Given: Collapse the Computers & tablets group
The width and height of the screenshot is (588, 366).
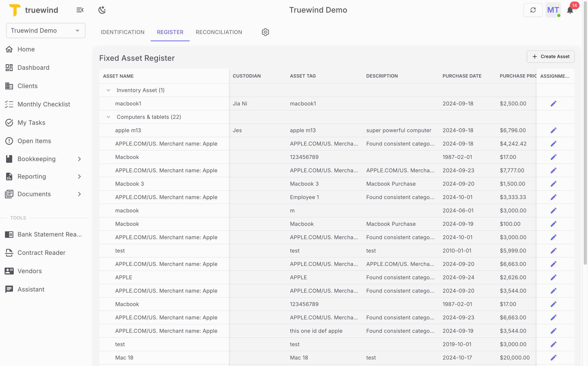Looking at the screenshot, I should [x=108, y=117].
